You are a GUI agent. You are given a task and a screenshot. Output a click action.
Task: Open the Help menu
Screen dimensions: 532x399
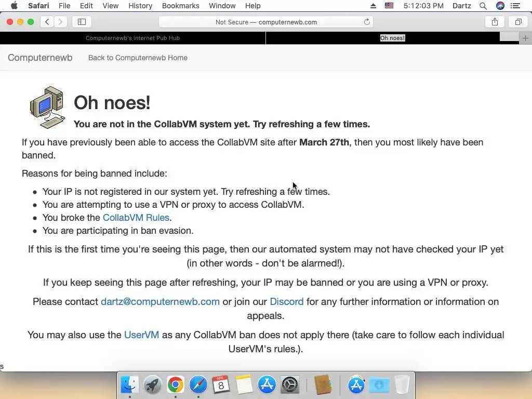(x=253, y=6)
